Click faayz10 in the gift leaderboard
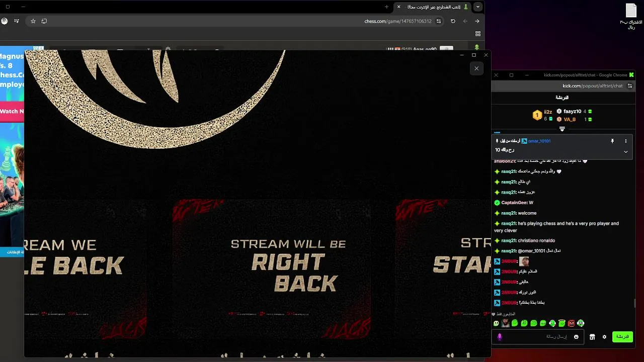 pyautogui.click(x=572, y=112)
